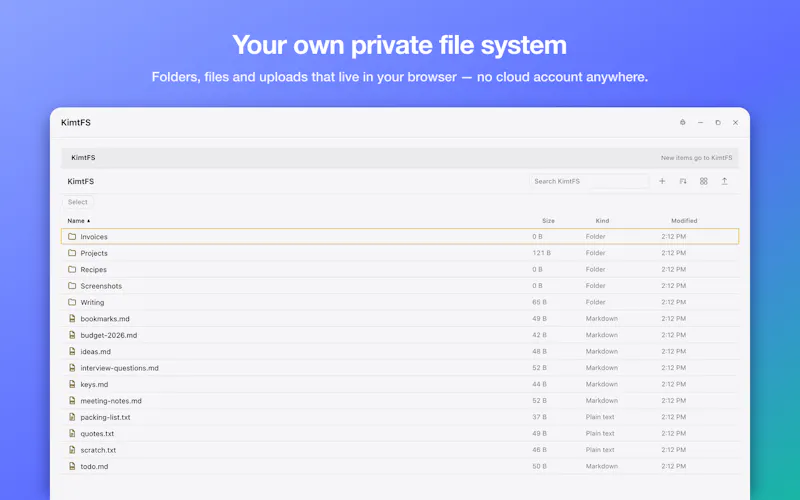Screen dimensions: 800x500
Task: Select the budget-2026.md file name
Action: (x=109, y=335)
